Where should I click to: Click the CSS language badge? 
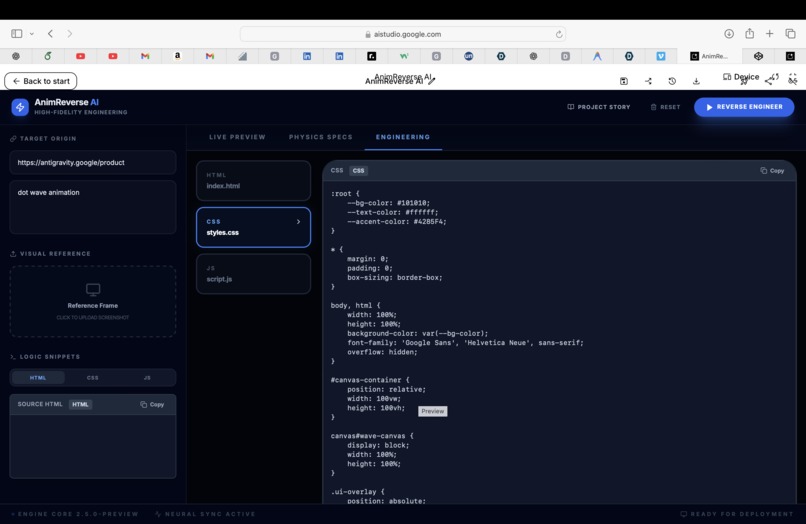(358, 171)
